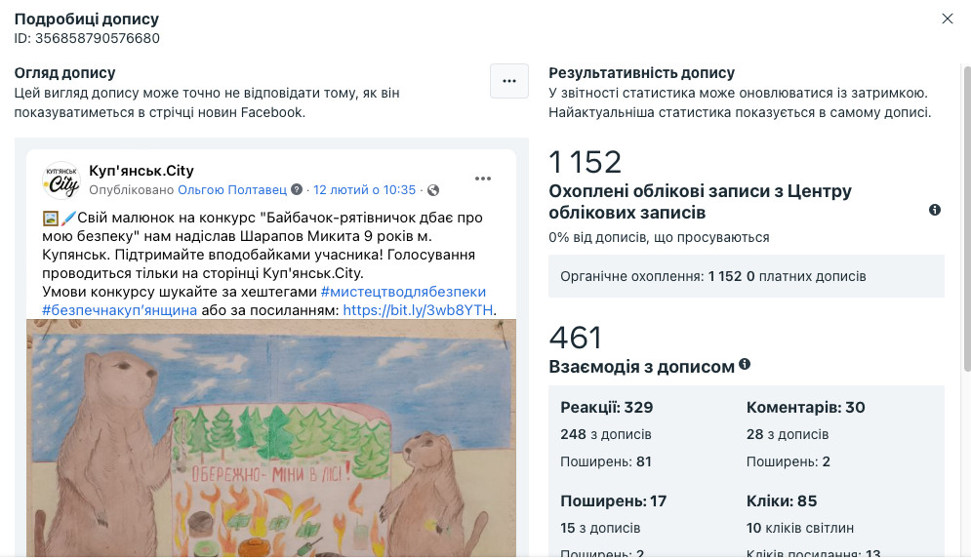Click the 10 кліків світлин line

800,528
